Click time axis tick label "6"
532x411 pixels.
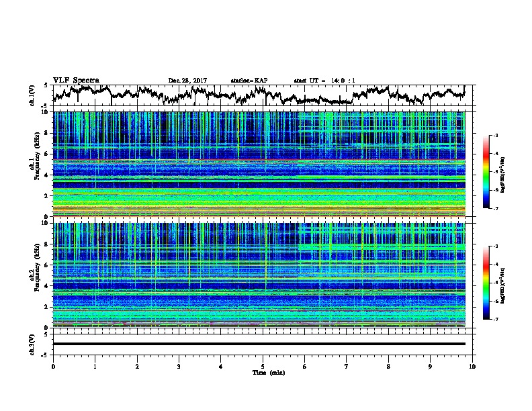305,367
